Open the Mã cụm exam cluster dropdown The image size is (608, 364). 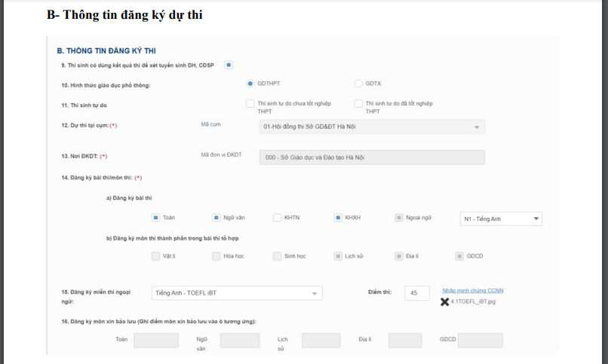tap(370, 127)
